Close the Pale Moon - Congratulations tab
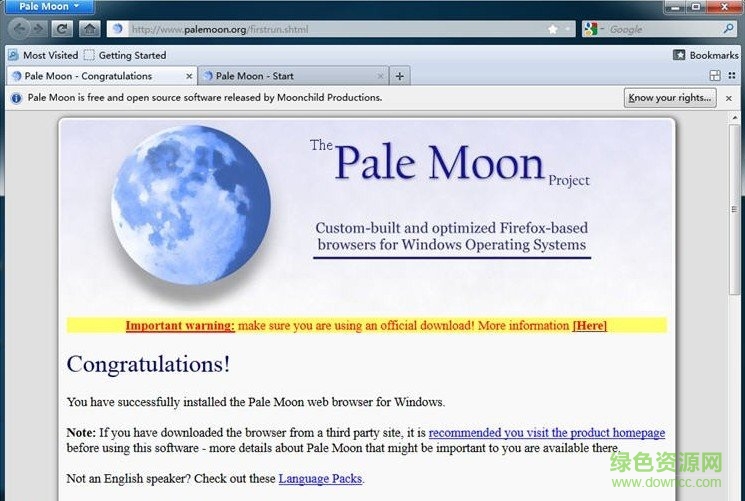The width and height of the screenshot is (745, 501). [189, 76]
